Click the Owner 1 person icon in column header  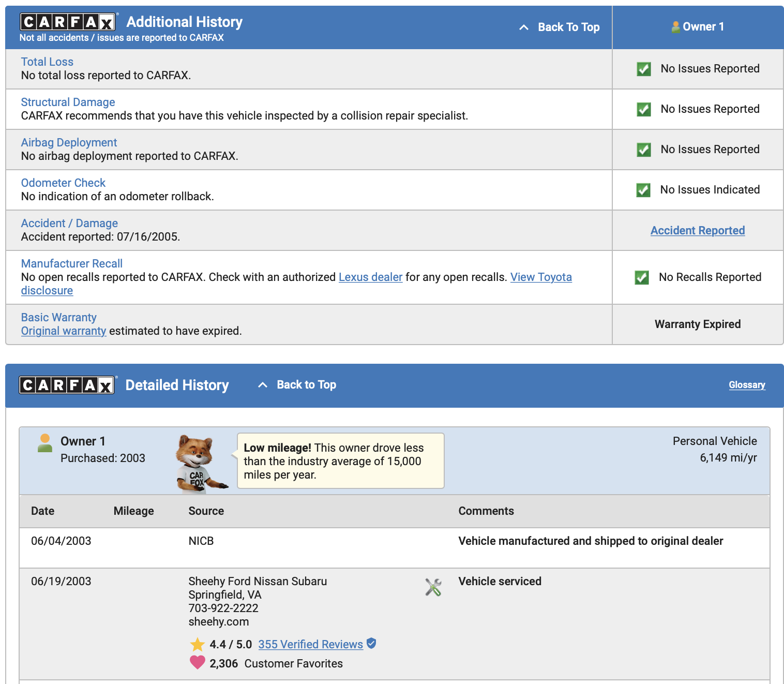coord(675,27)
